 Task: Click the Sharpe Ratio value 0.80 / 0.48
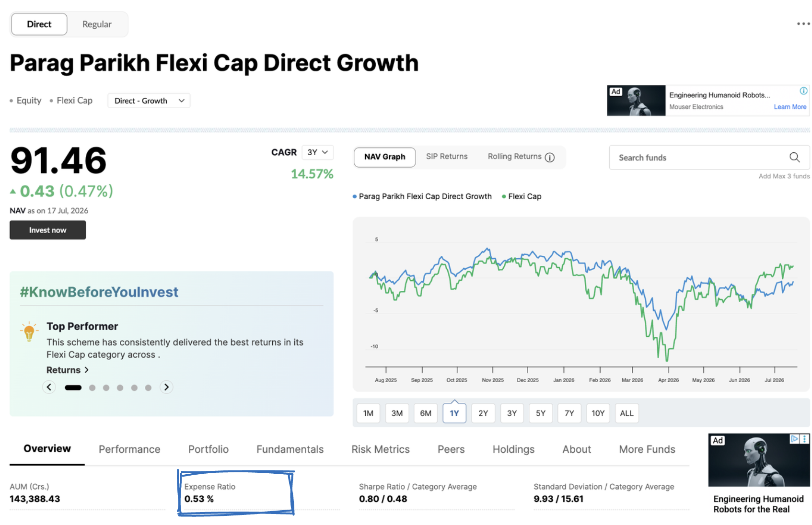[383, 499]
